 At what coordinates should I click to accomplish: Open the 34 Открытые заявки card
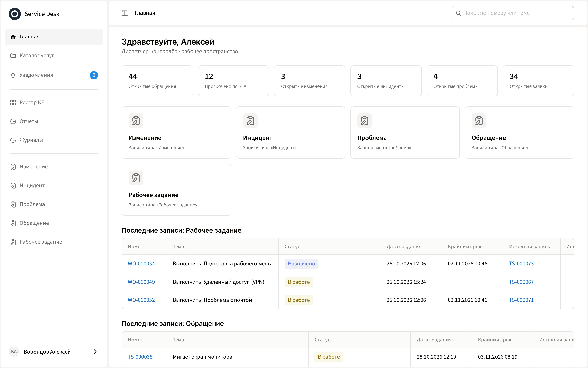[538, 81]
